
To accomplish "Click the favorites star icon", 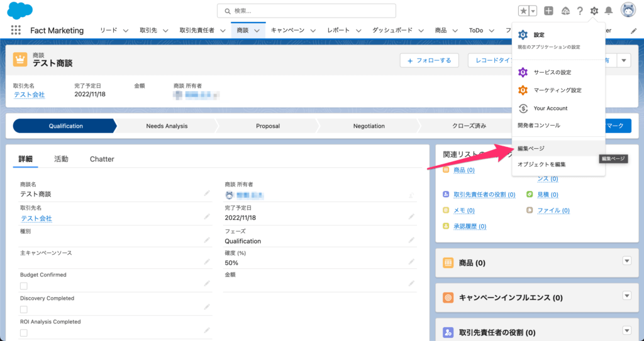I will [x=523, y=11].
